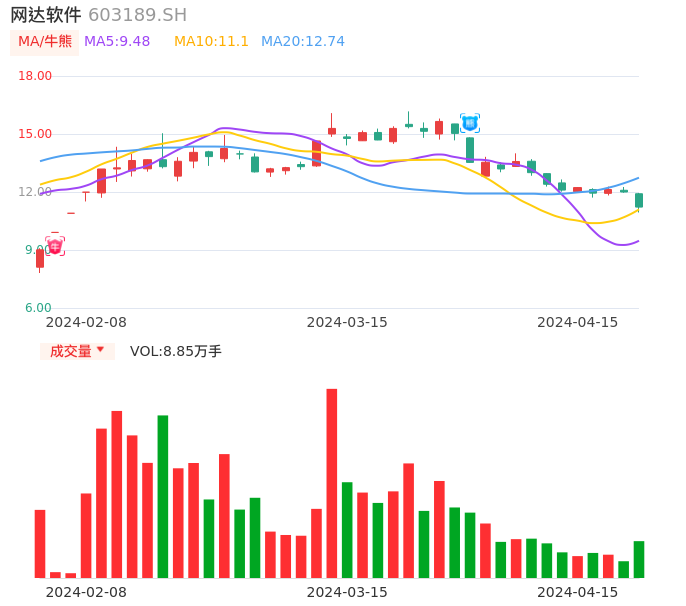Click the last green volume bar
The image size is (686, 606).
(639, 560)
